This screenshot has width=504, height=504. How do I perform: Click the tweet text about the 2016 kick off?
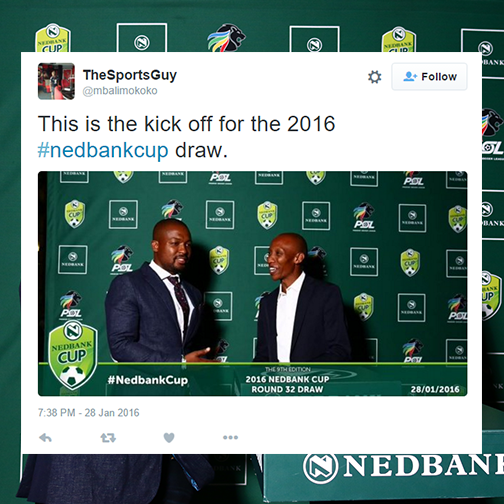click(x=187, y=137)
